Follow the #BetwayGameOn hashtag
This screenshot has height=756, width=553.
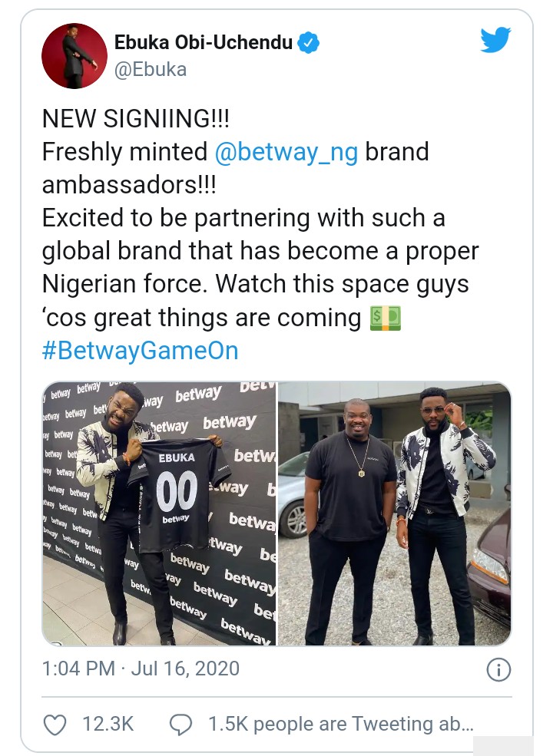click(140, 351)
